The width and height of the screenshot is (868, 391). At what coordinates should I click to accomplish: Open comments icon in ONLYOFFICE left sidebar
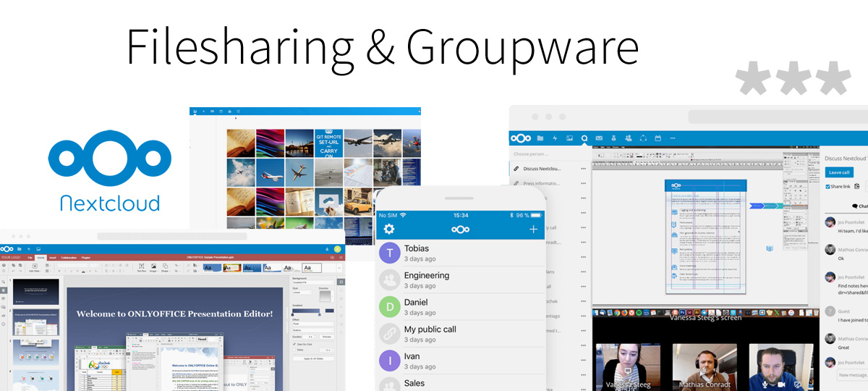4,298
